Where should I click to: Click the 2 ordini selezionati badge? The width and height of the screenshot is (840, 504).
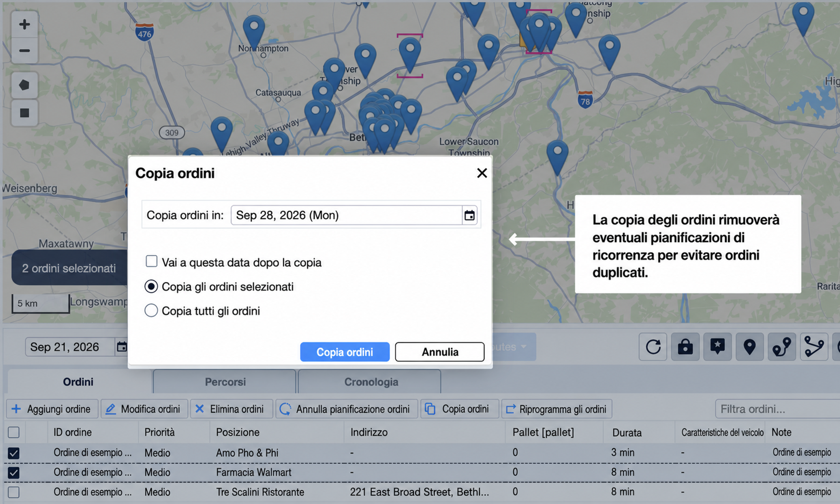(69, 268)
